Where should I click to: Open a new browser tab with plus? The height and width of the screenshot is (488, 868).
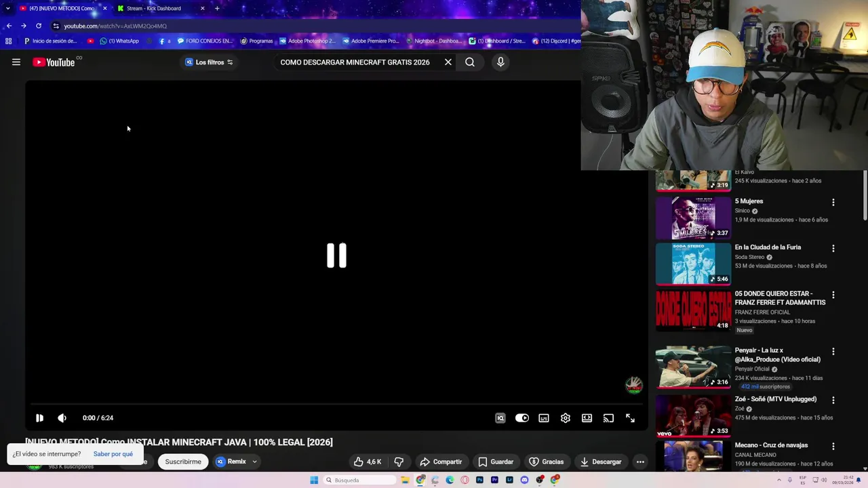[217, 8]
